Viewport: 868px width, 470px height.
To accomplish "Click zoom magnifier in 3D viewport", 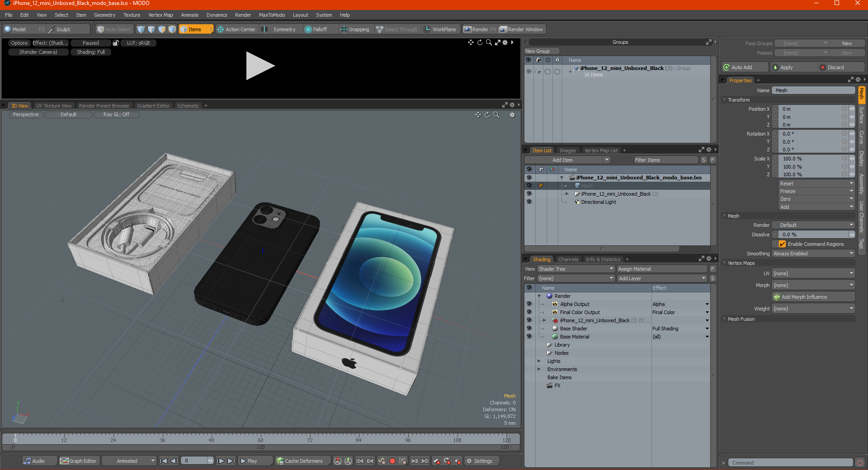I will coord(496,115).
